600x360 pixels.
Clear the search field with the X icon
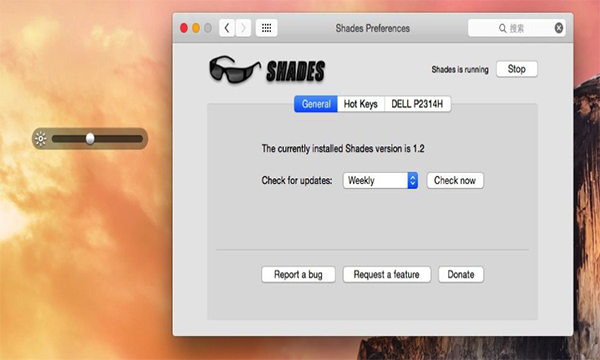click(x=559, y=28)
